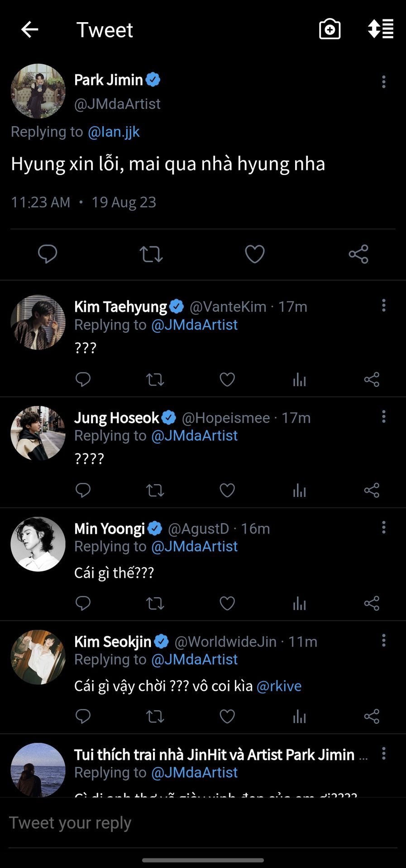This screenshot has height=868, width=406.
Task: Reply to Park Jimin's main tweet
Action: tap(48, 254)
